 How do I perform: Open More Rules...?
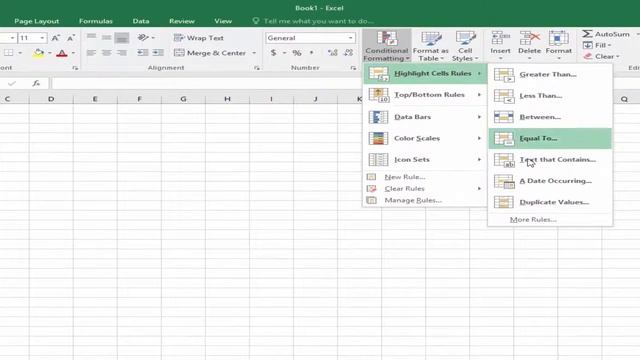click(x=550, y=220)
